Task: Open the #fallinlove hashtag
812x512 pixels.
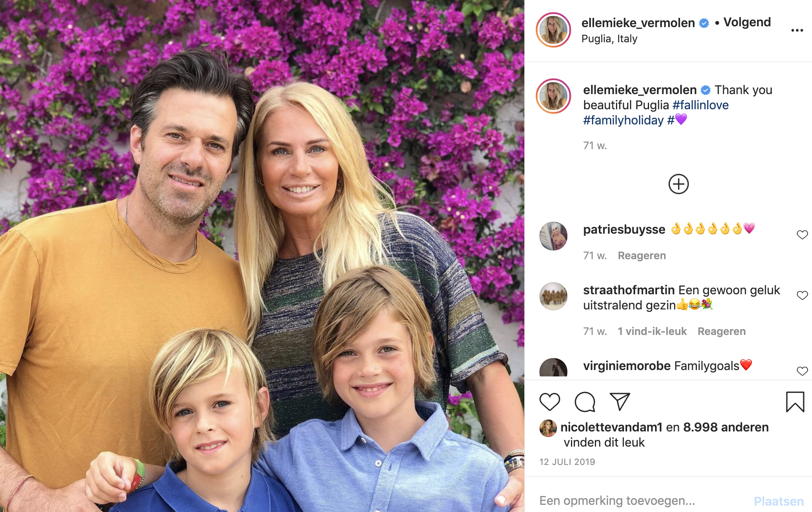Action: point(700,105)
